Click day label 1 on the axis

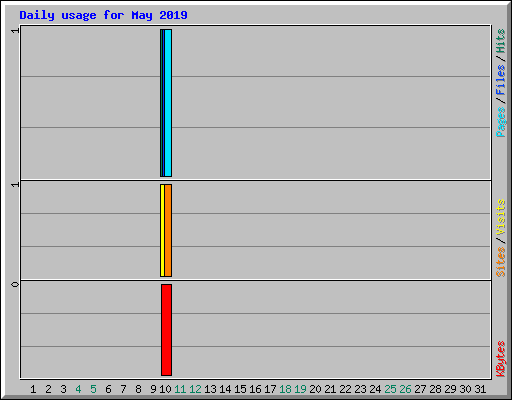pos(33,389)
